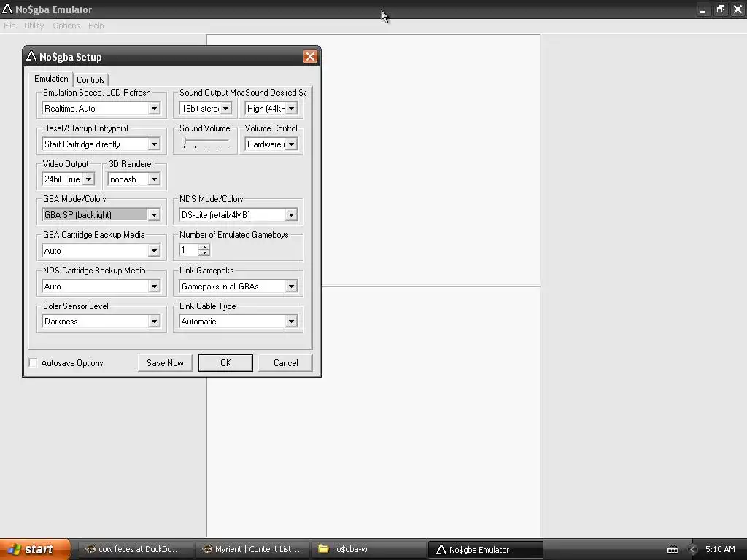Increase Number of Emulated Gameboys with up arrow
Screen dimensions: 747x560
204,247
